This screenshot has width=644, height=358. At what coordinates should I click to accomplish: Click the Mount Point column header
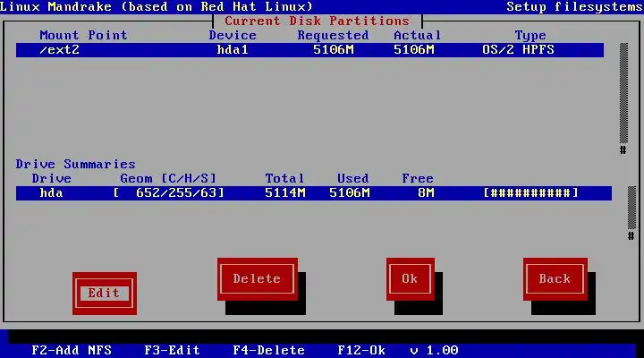(83, 36)
